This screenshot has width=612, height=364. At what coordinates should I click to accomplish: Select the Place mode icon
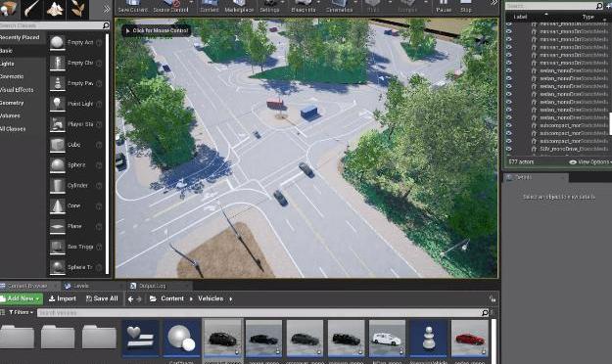point(9,9)
